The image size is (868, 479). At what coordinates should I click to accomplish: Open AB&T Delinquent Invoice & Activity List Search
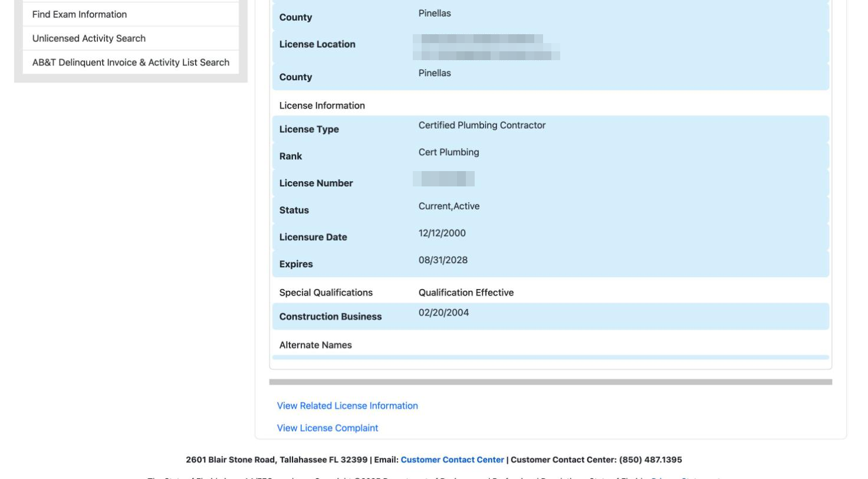[130, 63]
